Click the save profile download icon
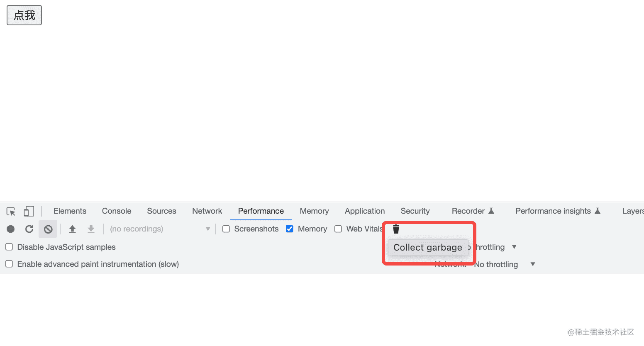644x346 pixels. 91,229
